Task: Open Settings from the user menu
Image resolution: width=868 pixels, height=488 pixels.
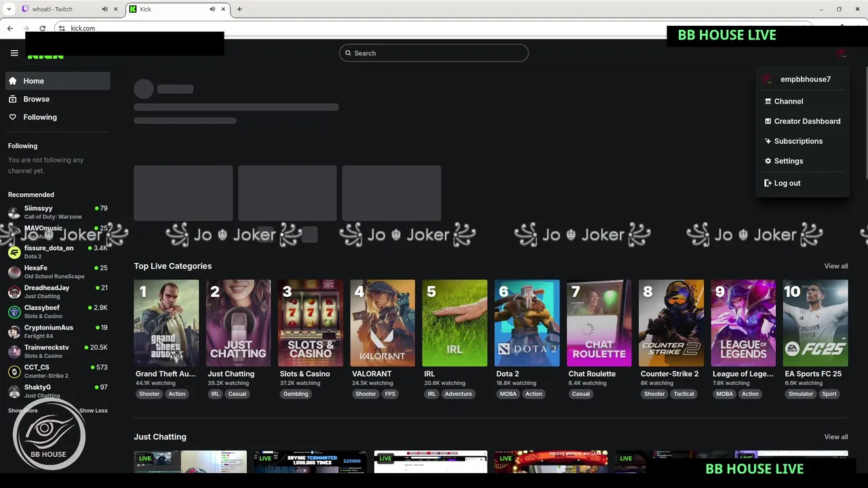Action: (x=802, y=161)
